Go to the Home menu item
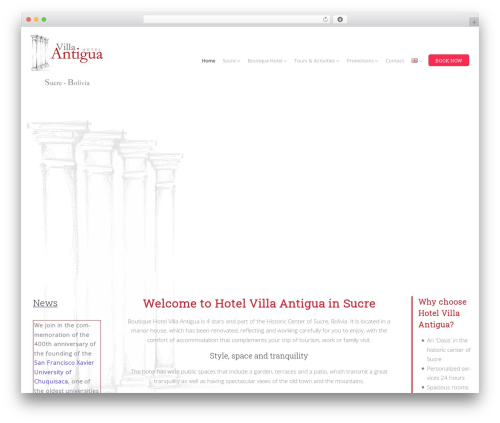The image size is (500, 423). [208, 61]
